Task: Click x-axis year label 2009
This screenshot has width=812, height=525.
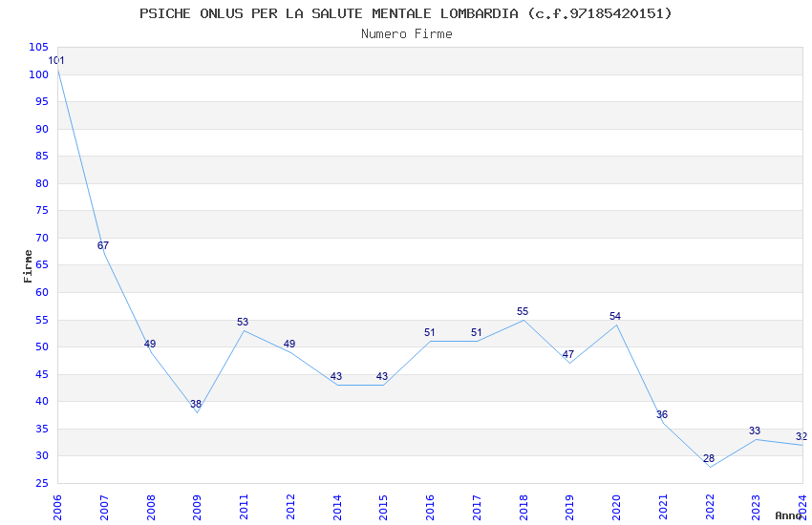Action: [198, 507]
